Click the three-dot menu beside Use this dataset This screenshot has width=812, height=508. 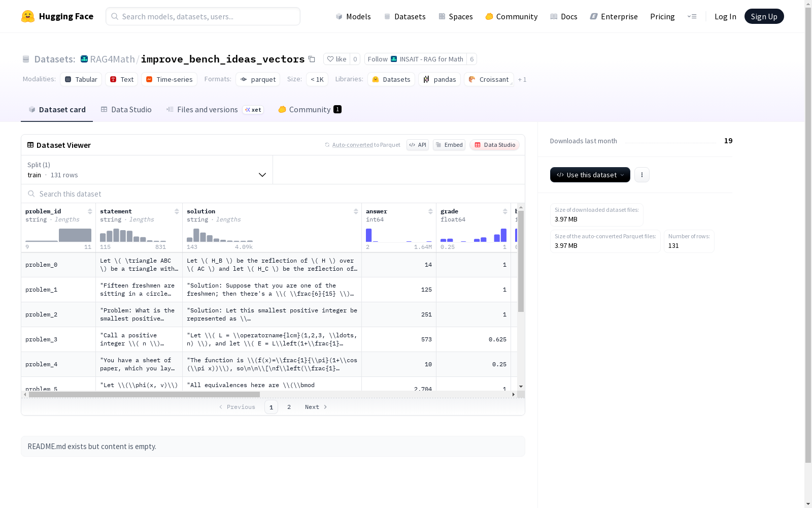click(642, 175)
